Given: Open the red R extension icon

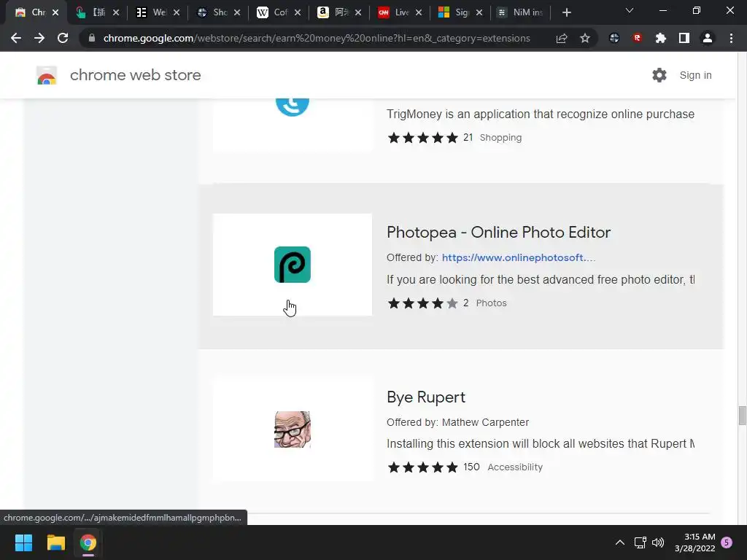Looking at the screenshot, I should (x=638, y=38).
